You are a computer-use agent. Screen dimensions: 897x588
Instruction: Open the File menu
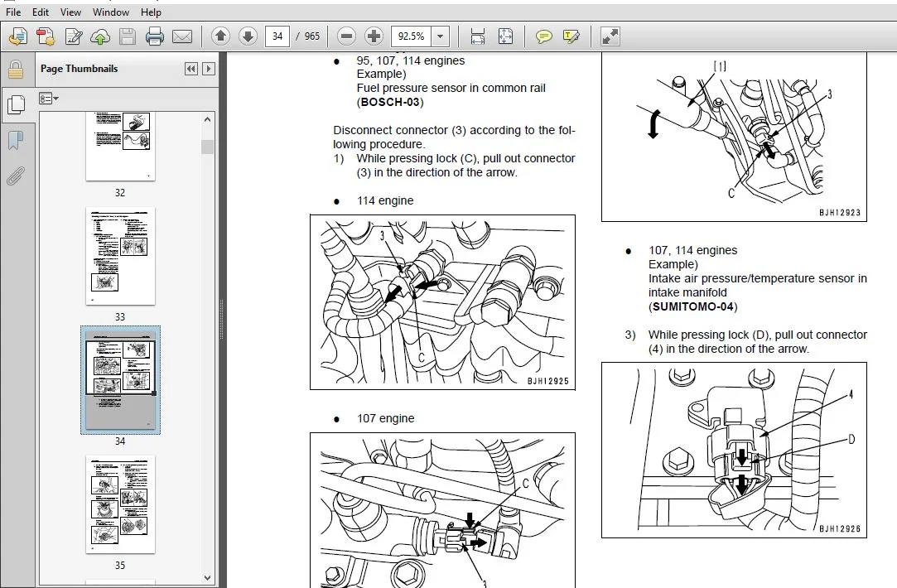(13, 12)
